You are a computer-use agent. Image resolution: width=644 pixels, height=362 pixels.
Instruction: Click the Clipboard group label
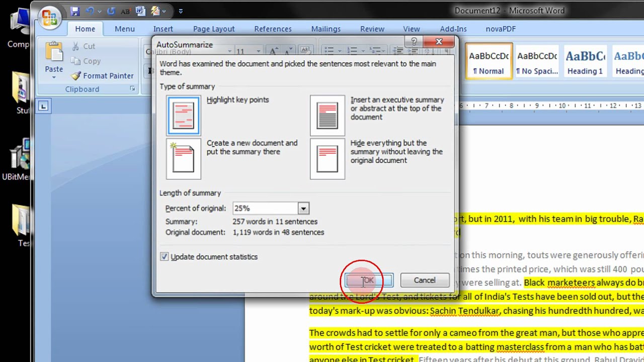coord(82,89)
